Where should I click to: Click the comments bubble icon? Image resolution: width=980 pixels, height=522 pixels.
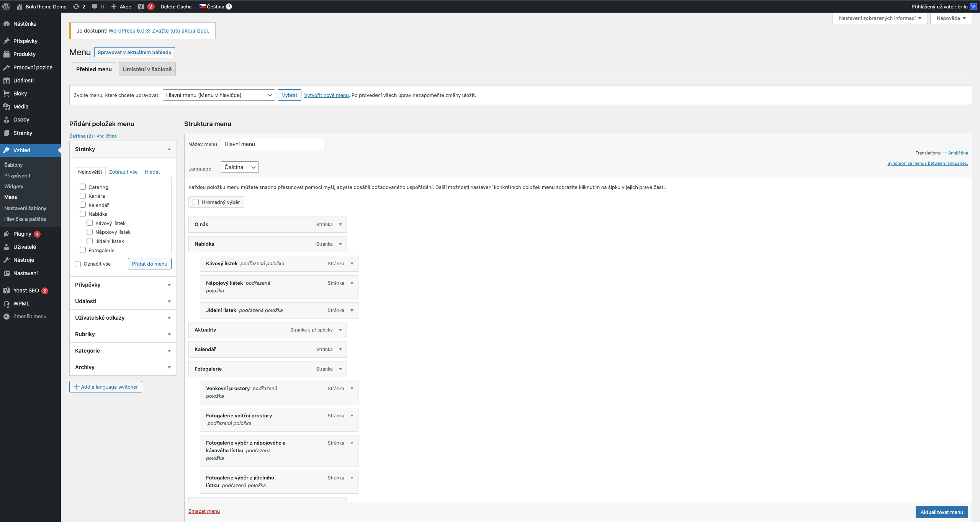95,7
